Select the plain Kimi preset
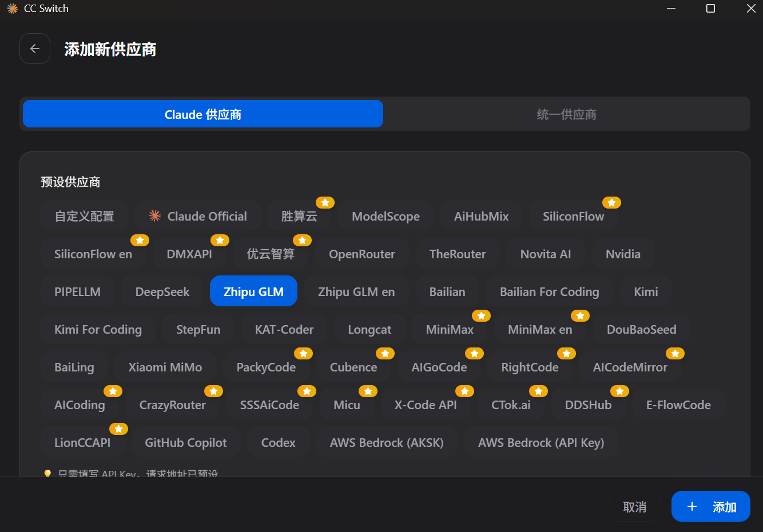This screenshot has width=763, height=532. pyautogui.click(x=646, y=291)
